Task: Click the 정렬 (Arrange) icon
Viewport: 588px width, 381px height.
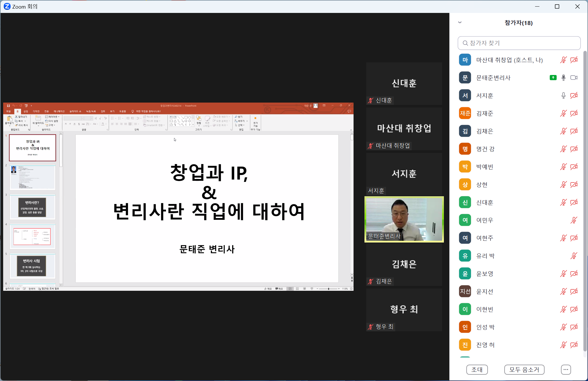Action: 198,119
